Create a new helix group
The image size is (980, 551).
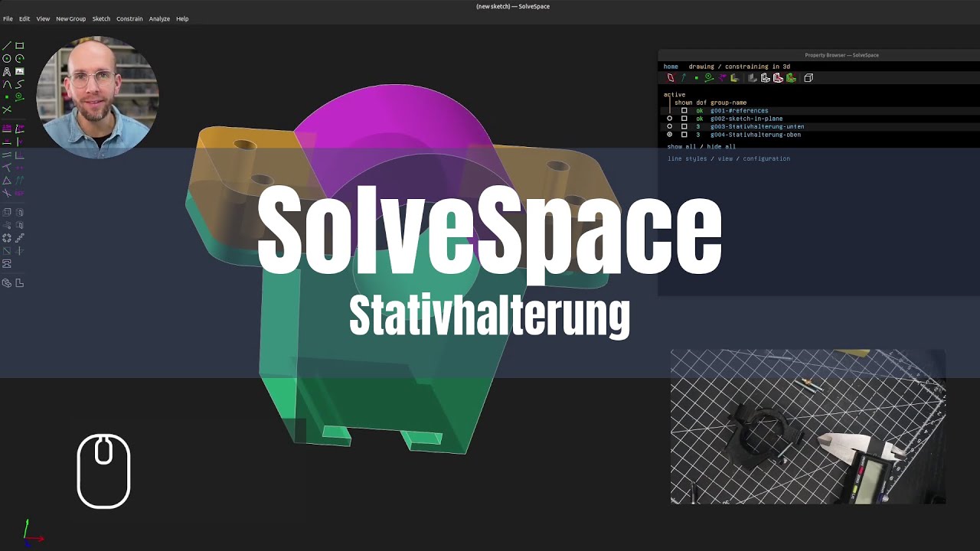(7, 225)
